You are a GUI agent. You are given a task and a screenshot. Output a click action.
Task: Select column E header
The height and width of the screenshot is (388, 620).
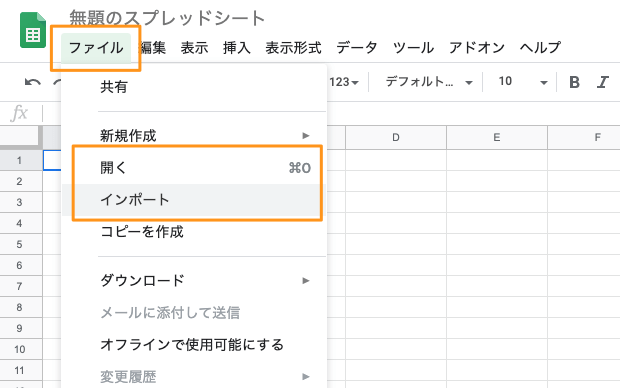(x=497, y=138)
